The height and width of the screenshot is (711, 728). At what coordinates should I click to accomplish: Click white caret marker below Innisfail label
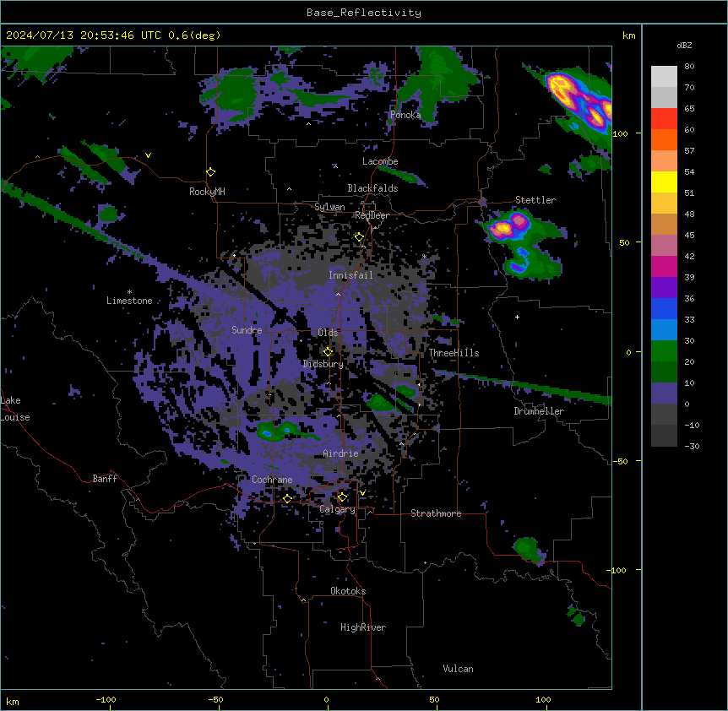coord(338,295)
